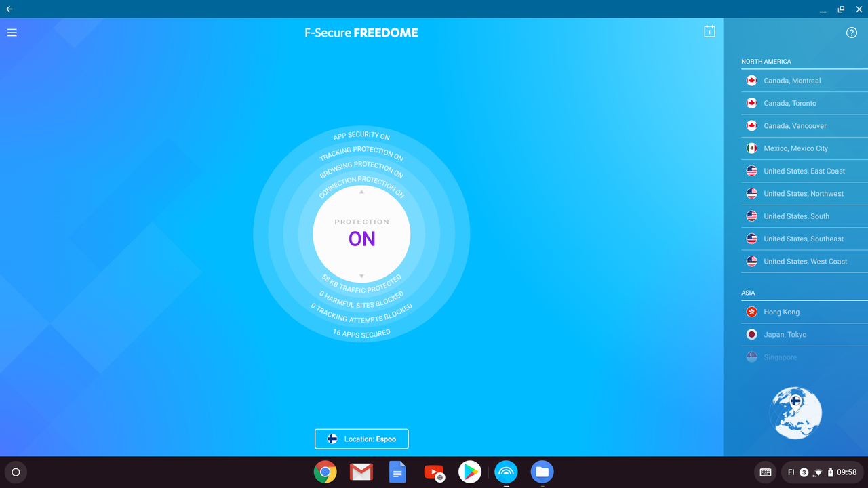
Task: Open Google Play Store from the shelf
Action: click(x=470, y=472)
